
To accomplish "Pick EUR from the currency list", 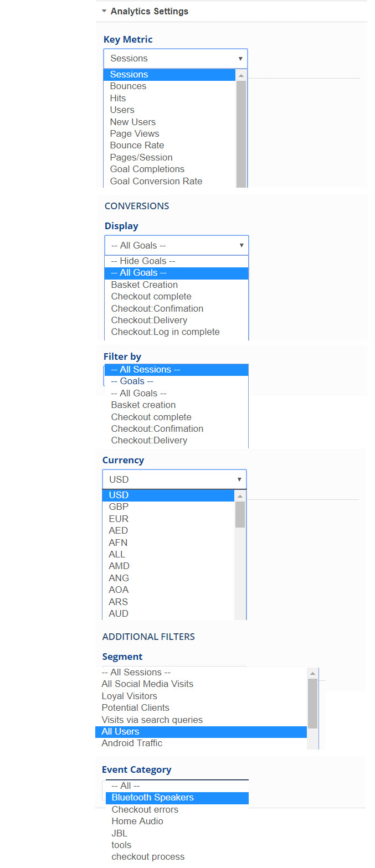I will [119, 519].
